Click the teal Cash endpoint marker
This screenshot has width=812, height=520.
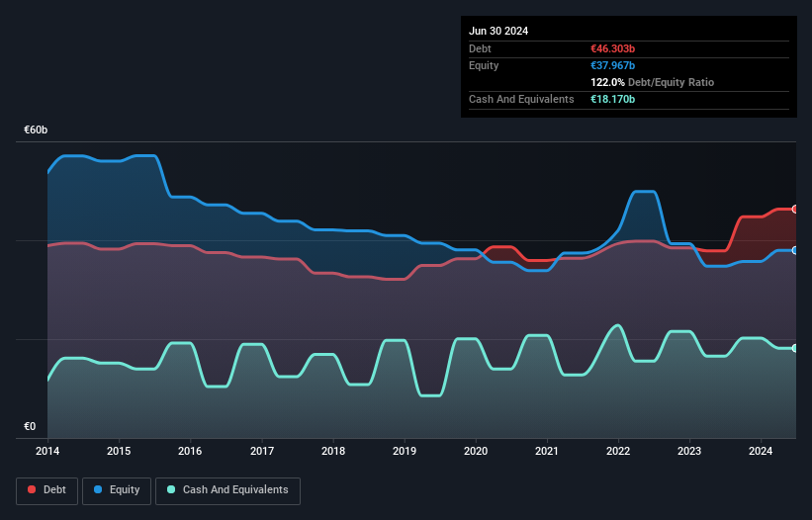click(795, 348)
